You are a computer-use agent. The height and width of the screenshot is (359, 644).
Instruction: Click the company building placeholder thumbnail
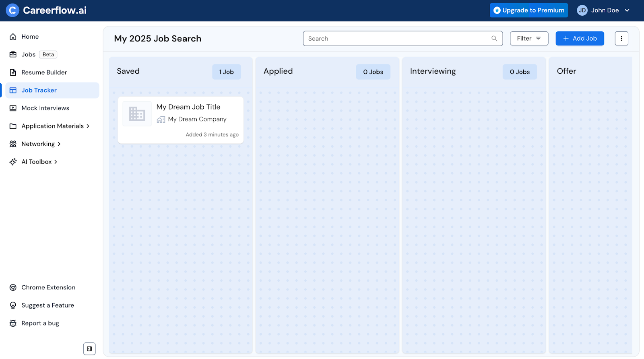(137, 114)
